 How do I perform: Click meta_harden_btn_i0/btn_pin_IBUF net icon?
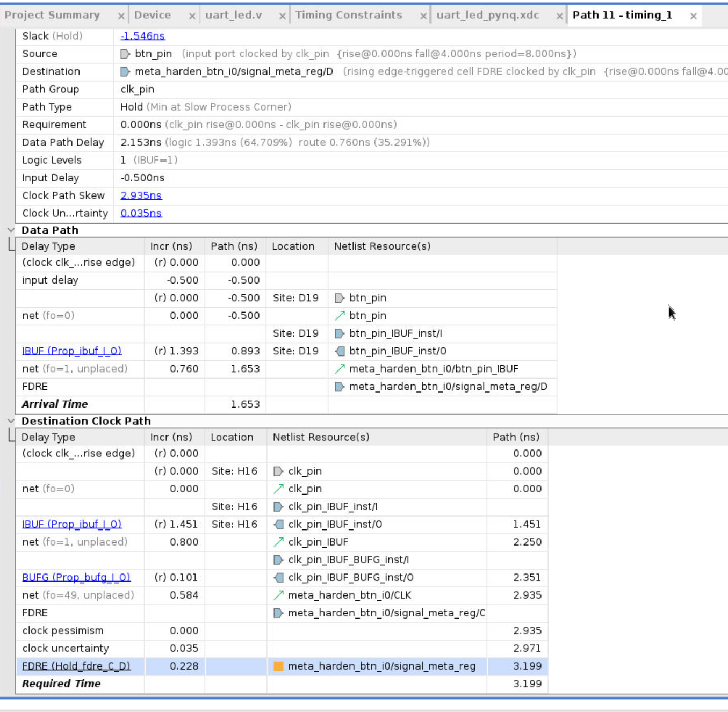pyautogui.click(x=340, y=369)
